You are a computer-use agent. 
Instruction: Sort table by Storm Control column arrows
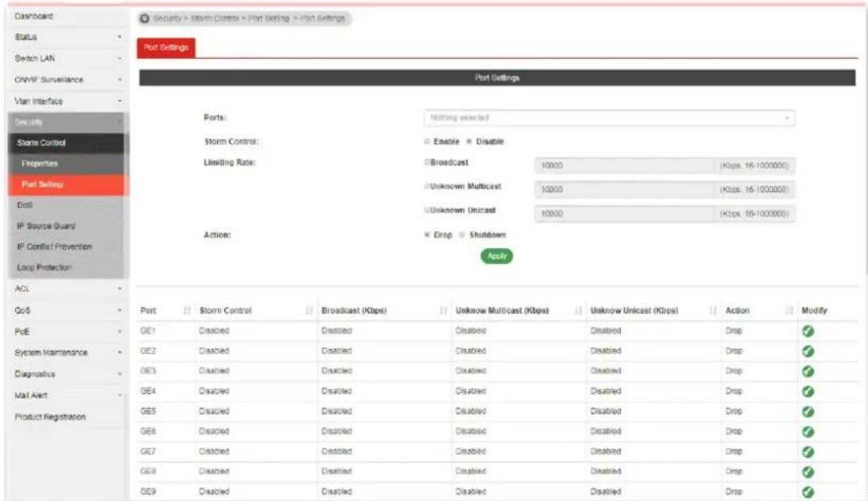pyautogui.click(x=309, y=311)
